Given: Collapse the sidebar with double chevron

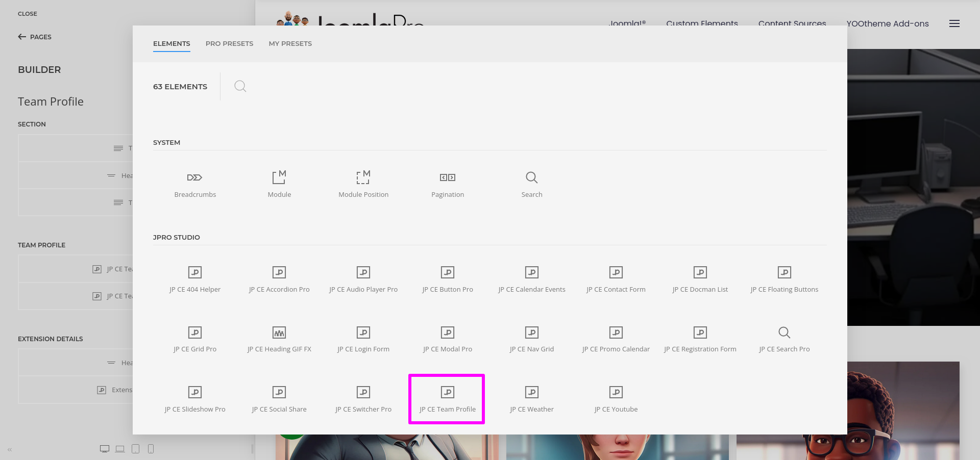Looking at the screenshot, I should point(10,449).
